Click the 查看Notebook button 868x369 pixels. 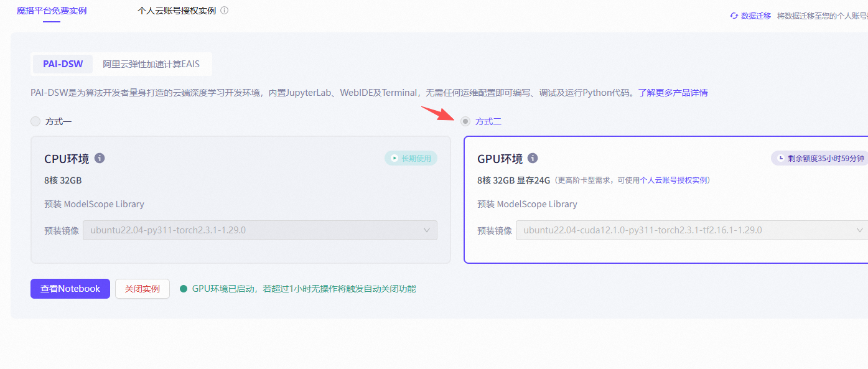coord(70,289)
